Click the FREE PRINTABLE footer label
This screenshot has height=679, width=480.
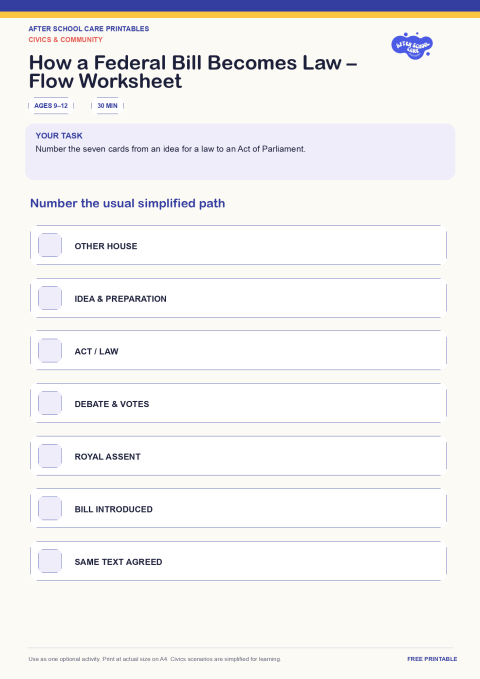(x=432, y=659)
